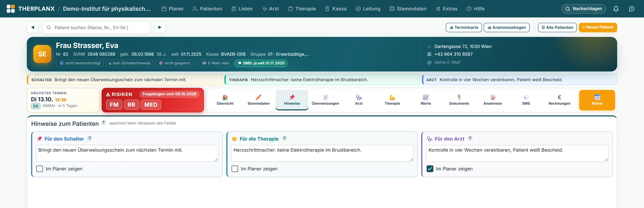The image size is (644, 208).
Task: Enable Im Planer zeigen for Schalter
Action: coord(40,169)
